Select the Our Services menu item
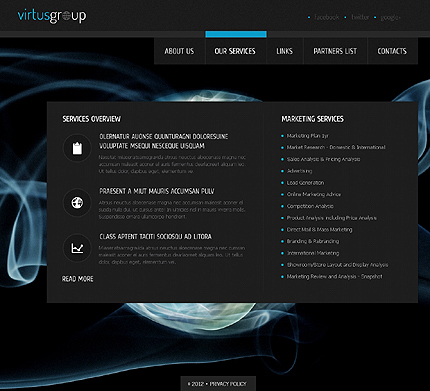Image resolution: width=430 pixels, height=391 pixels. tap(235, 51)
